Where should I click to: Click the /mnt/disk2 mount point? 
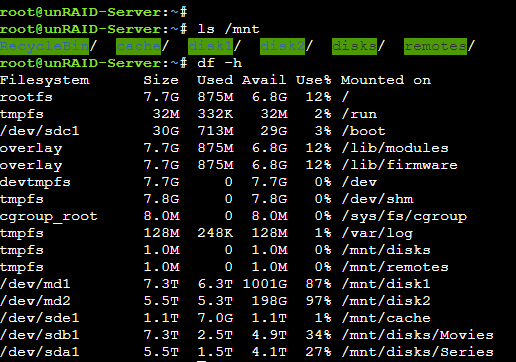click(386, 301)
